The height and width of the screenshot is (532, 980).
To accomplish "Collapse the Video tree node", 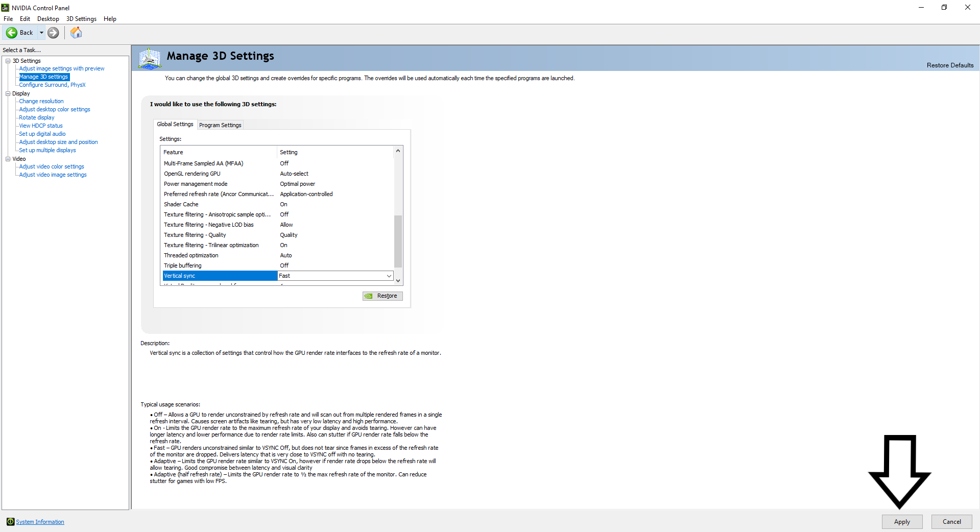I will coord(8,159).
